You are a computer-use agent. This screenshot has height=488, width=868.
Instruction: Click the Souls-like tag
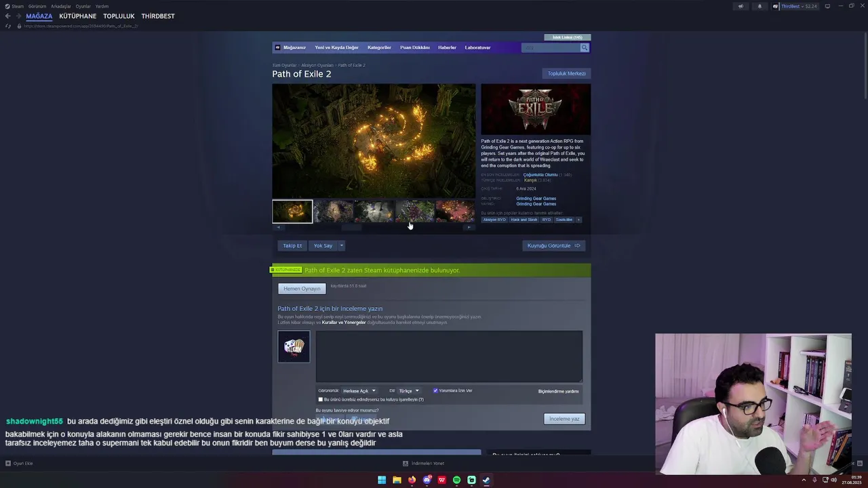[x=564, y=220]
